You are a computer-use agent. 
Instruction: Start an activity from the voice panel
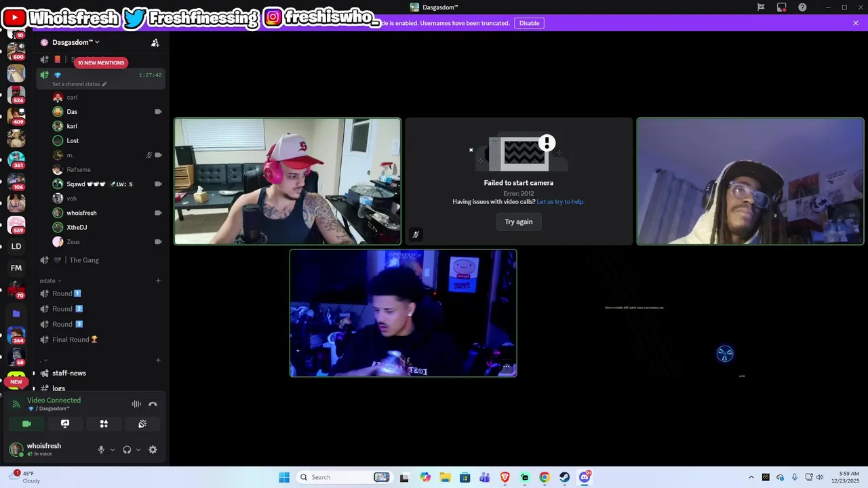(x=104, y=424)
